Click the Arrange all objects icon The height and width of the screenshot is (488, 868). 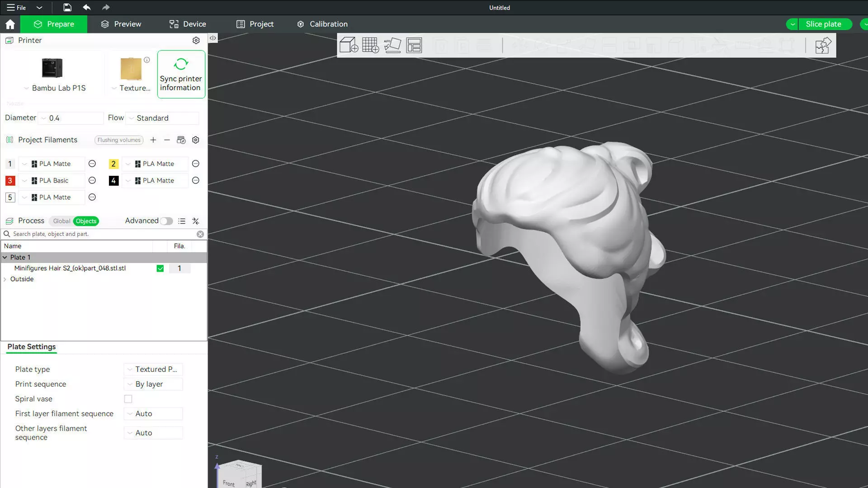414,45
